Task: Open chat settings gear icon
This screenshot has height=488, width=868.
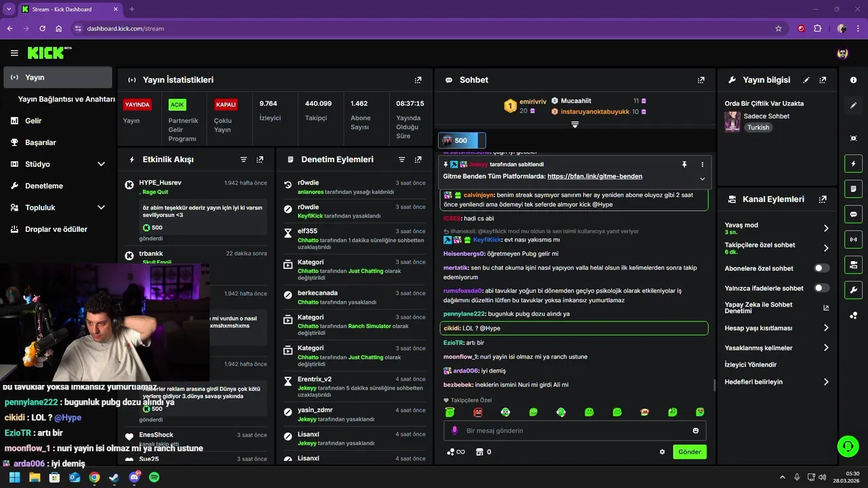Action: pyautogui.click(x=663, y=452)
